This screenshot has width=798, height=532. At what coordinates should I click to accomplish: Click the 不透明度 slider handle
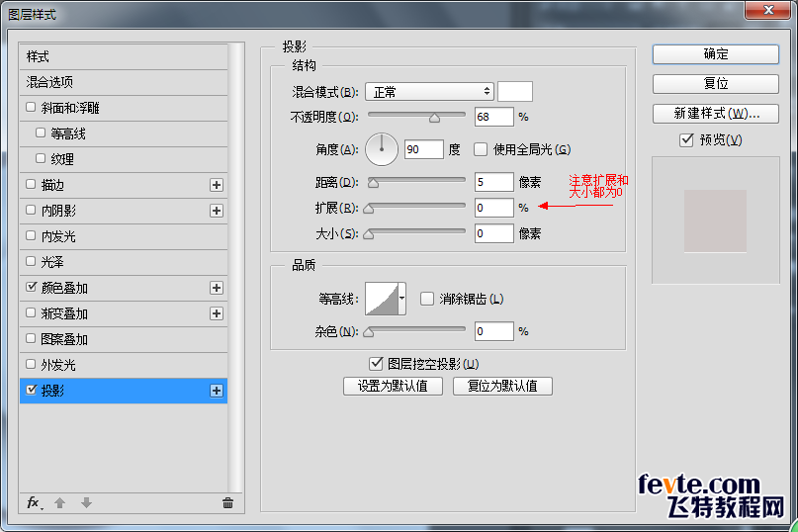point(434,118)
